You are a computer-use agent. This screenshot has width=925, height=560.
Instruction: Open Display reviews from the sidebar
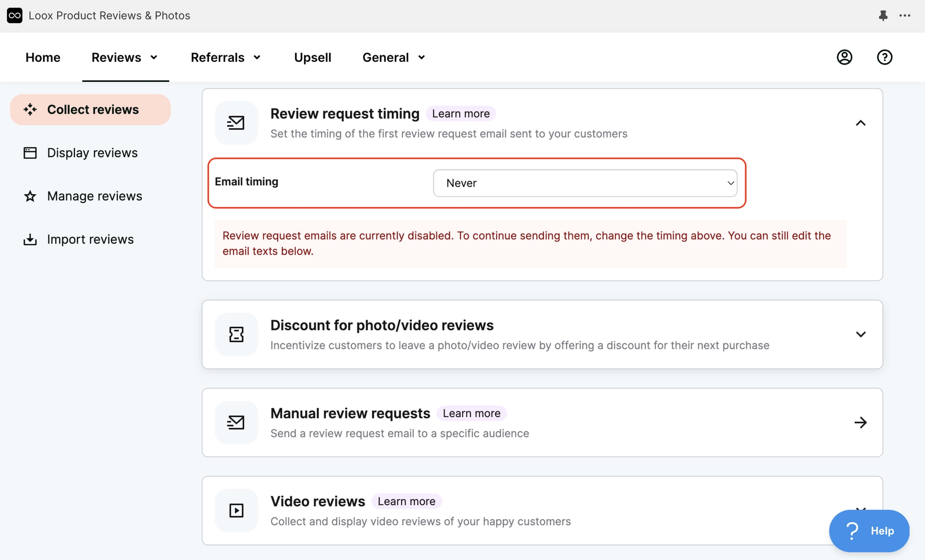coord(92,153)
